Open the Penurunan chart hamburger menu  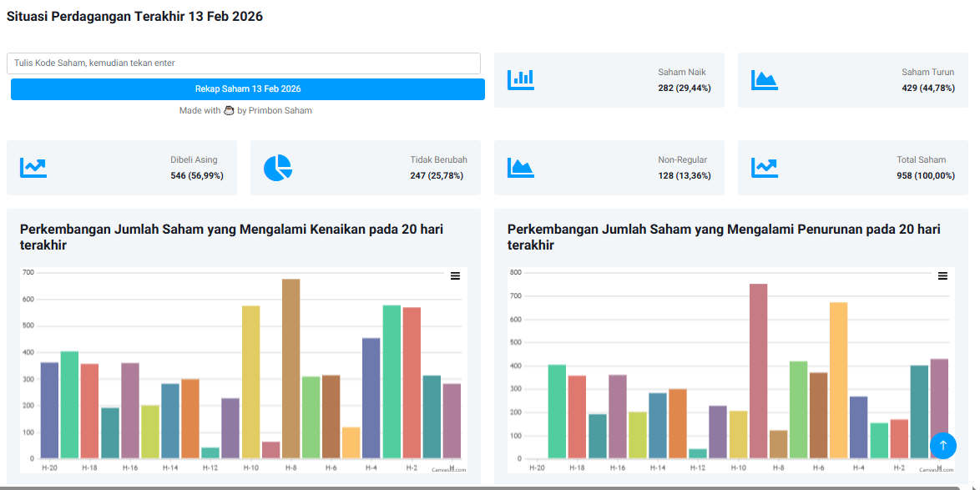(x=942, y=275)
